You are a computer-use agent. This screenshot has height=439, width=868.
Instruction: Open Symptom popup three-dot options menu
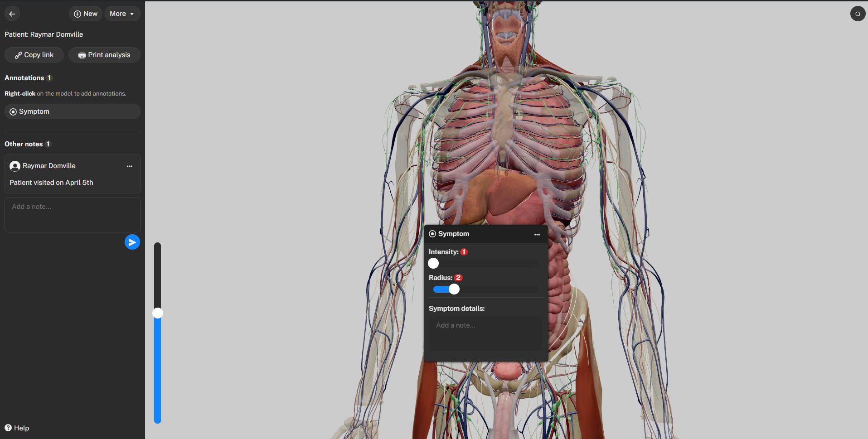pyautogui.click(x=537, y=234)
